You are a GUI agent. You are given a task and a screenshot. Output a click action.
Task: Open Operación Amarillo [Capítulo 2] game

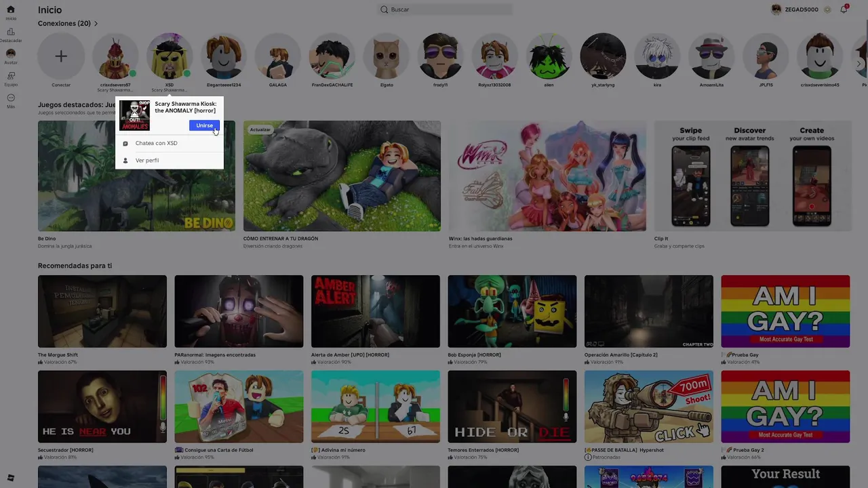[649, 311]
